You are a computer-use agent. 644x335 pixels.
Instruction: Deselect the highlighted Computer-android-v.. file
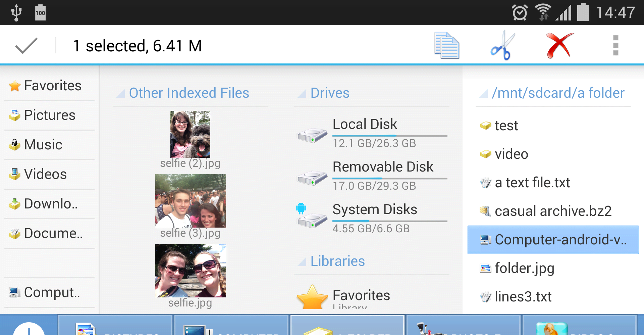coord(553,240)
